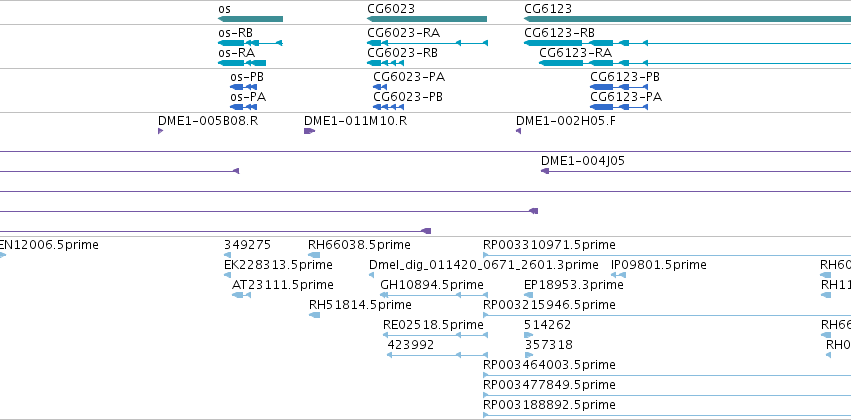Image resolution: width=851 pixels, height=420 pixels.
Task: Select the RH51814.5prime EST glyph
Action: (x=314, y=315)
